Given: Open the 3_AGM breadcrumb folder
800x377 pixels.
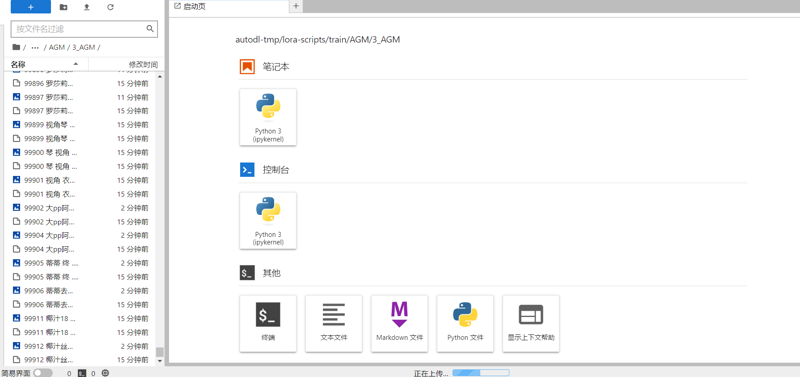Looking at the screenshot, I should pos(83,47).
